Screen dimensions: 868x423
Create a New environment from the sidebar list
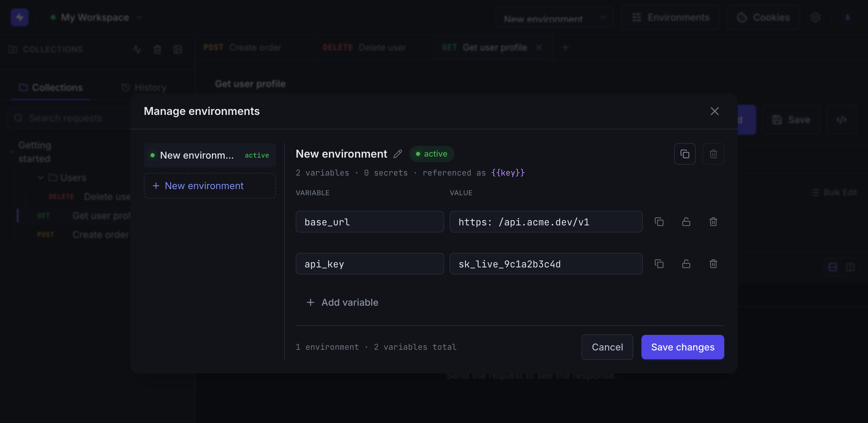(210, 186)
